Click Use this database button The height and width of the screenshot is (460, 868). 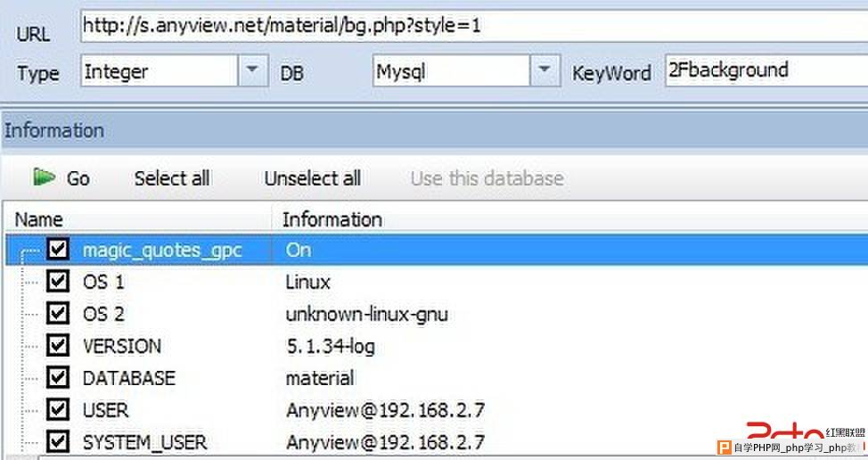(487, 178)
